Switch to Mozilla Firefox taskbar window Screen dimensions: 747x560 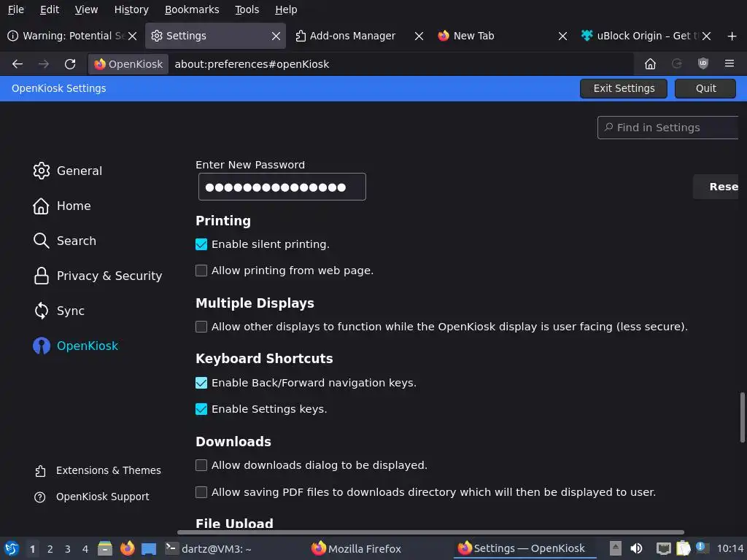[x=356, y=548]
